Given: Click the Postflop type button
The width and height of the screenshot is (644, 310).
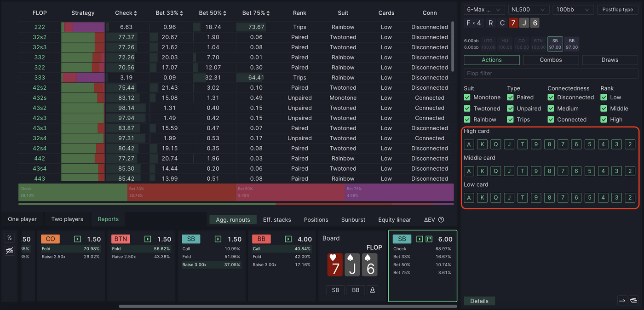Looking at the screenshot, I should [618, 10].
